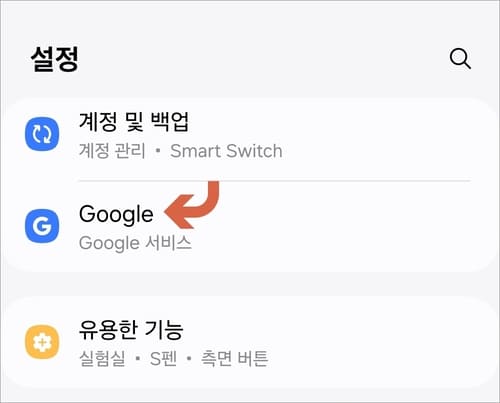Tap the blue Google G icon
Viewport: 500px width, 403px height.
[42, 226]
